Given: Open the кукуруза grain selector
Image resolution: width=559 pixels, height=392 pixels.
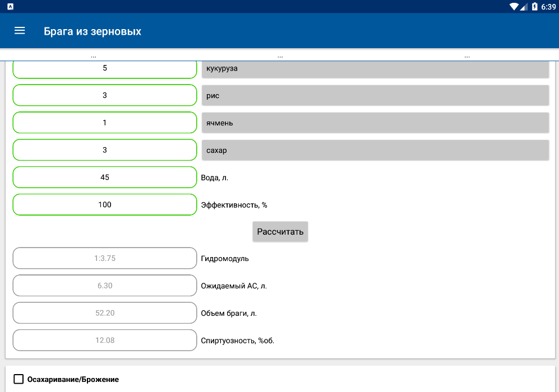Looking at the screenshot, I should (x=375, y=69).
